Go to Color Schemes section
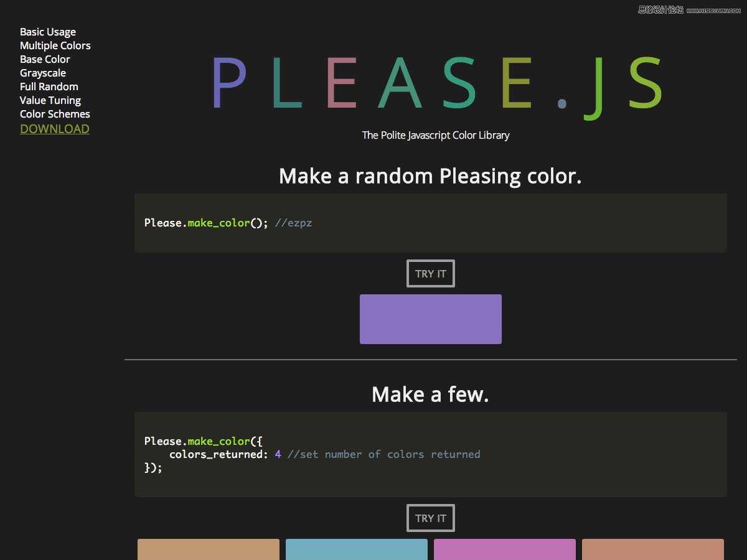 click(x=55, y=114)
